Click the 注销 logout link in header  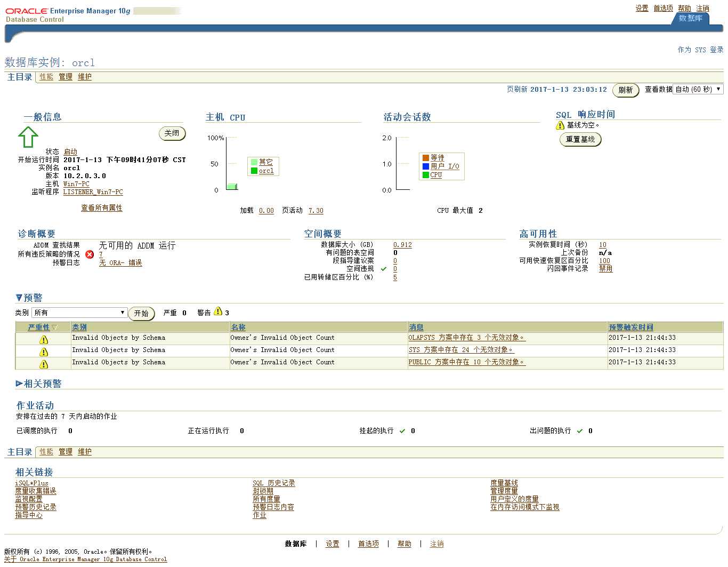[x=703, y=8]
